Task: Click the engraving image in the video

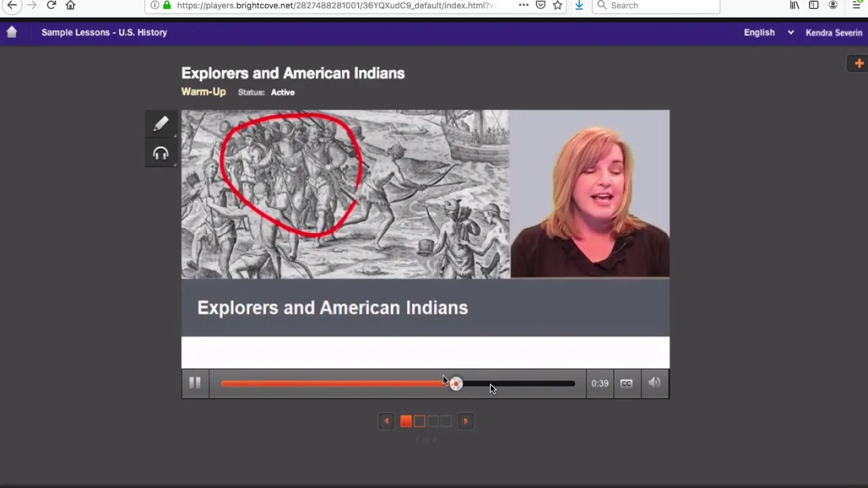Action: point(345,195)
